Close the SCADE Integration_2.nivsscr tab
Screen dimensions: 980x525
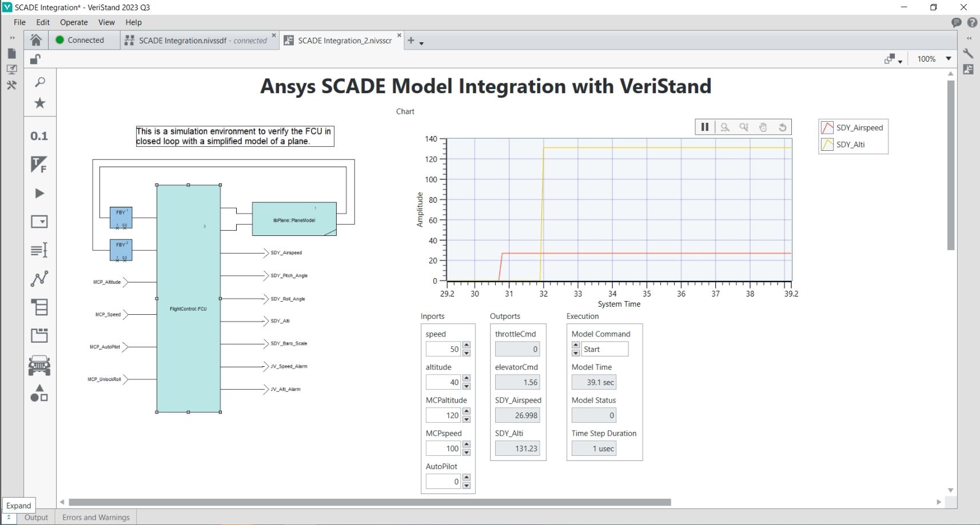click(399, 35)
